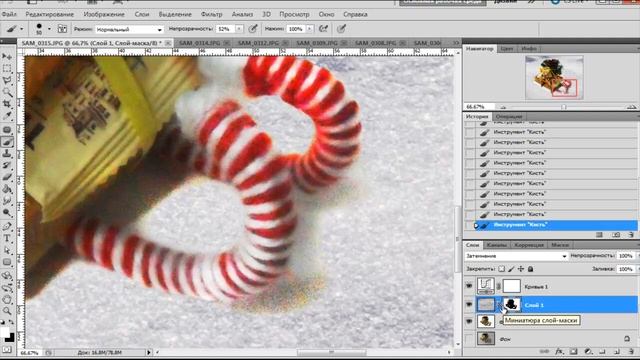Hide the Кривые 1 layer

coord(469,286)
